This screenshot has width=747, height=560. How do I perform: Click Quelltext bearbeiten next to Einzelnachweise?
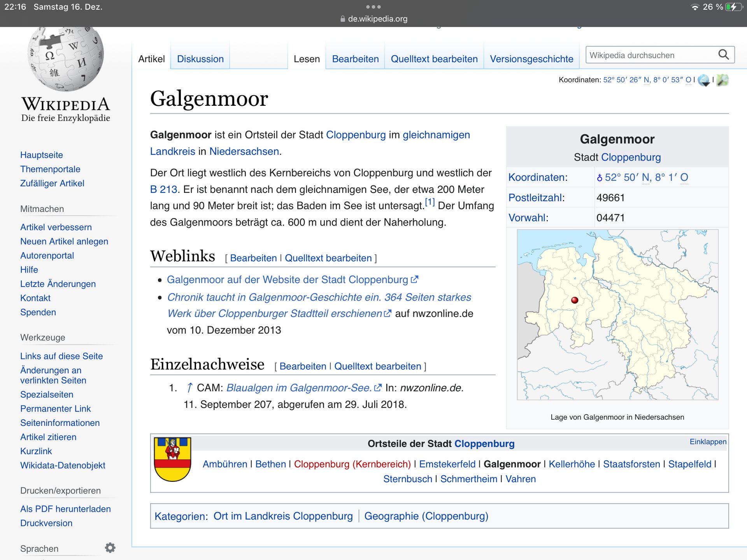378,366
